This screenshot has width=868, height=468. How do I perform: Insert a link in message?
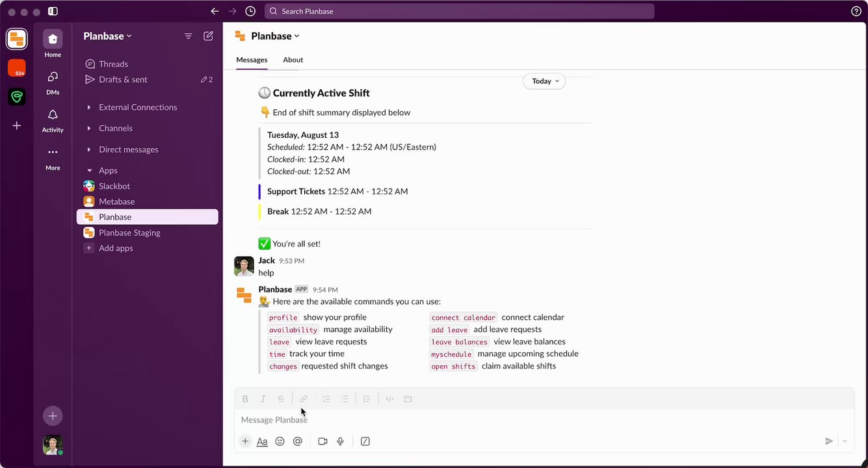[x=304, y=399]
